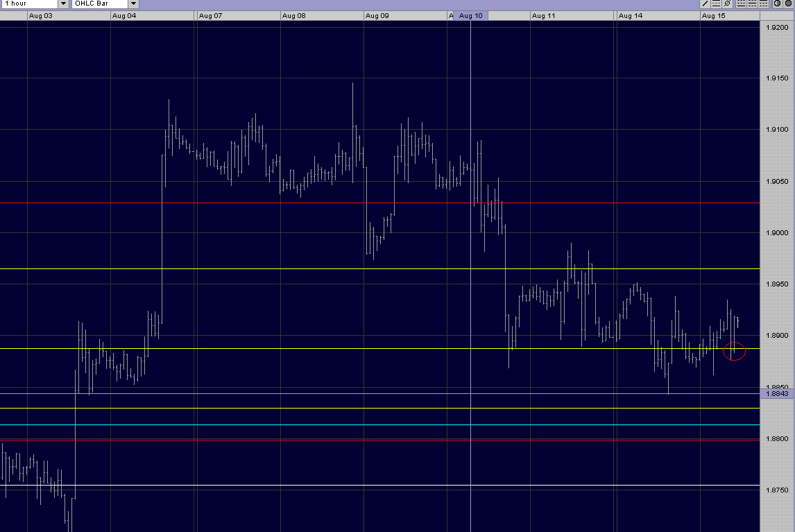Select the white horizontal line near 1.8755
The width and height of the screenshot is (795, 532).
click(379, 486)
